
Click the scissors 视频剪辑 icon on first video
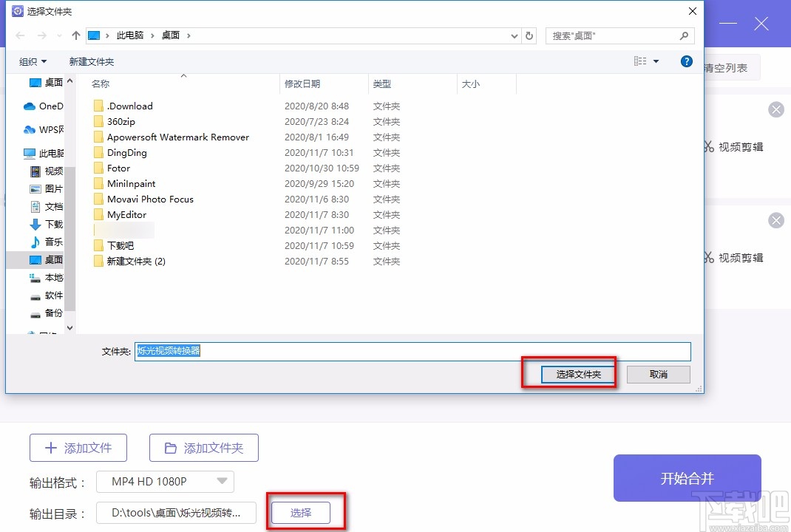707,146
